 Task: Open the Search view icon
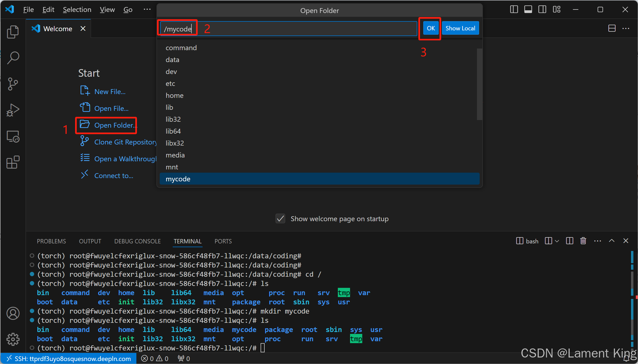tap(13, 58)
